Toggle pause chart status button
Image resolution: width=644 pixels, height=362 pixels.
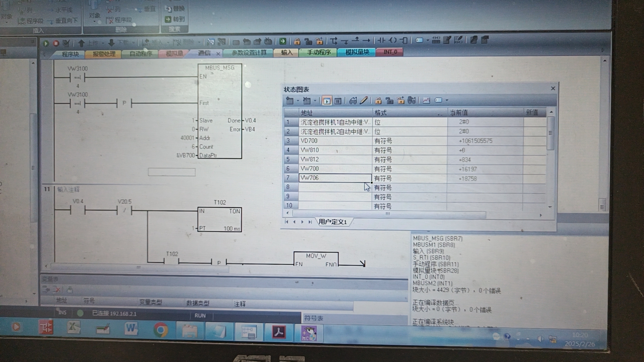coord(338,101)
